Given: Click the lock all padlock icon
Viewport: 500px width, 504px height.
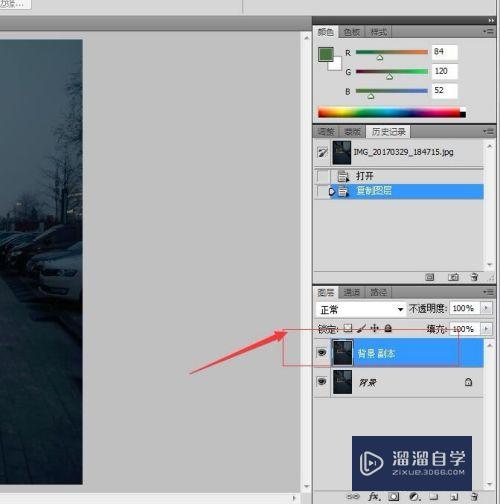Looking at the screenshot, I should [388, 328].
